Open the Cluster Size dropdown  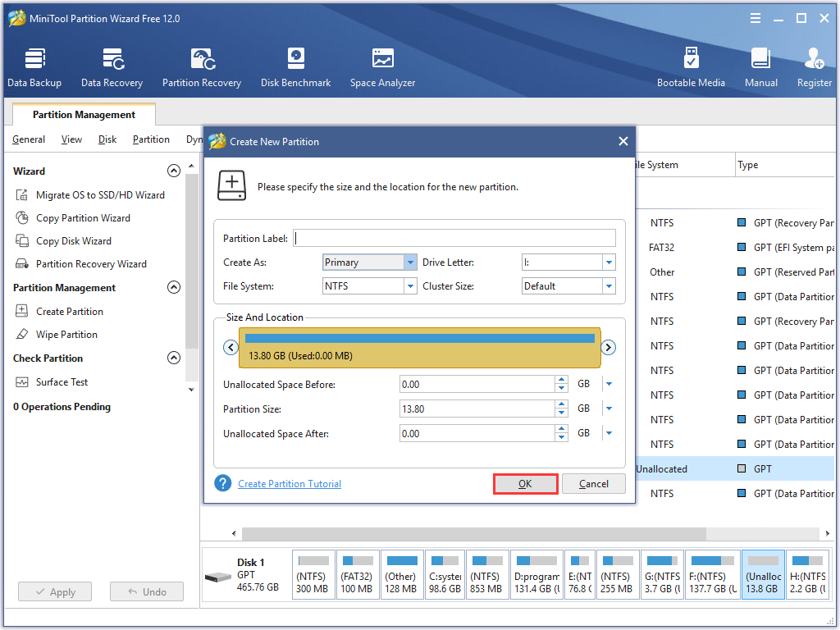point(609,286)
